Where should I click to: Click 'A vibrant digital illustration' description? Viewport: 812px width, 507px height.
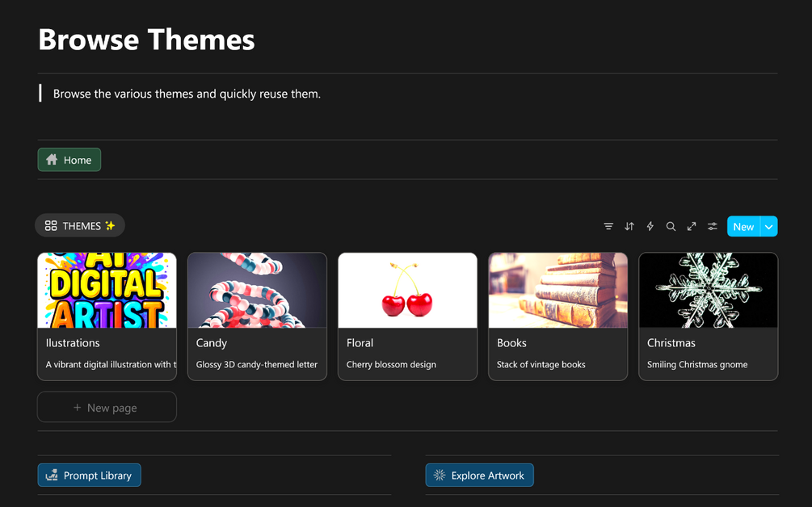click(x=111, y=365)
